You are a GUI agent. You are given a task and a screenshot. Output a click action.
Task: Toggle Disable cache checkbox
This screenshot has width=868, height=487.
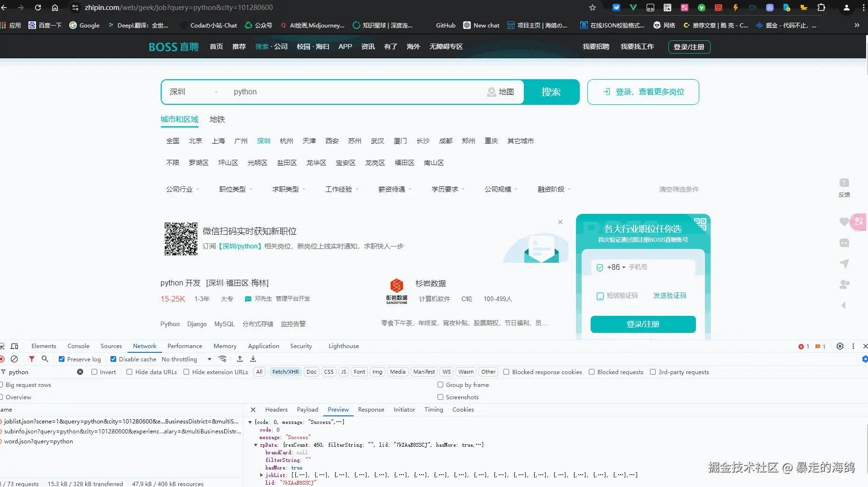[113, 359]
